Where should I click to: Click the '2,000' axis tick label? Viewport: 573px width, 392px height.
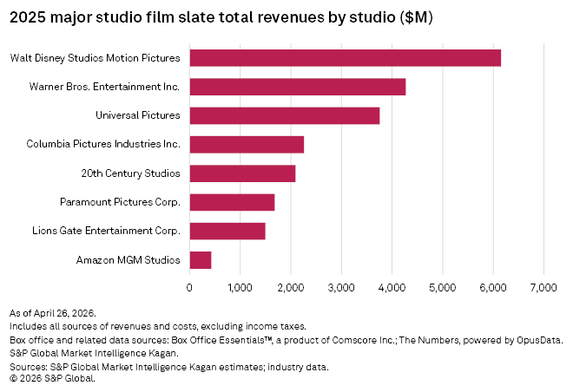tap(291, 288)
